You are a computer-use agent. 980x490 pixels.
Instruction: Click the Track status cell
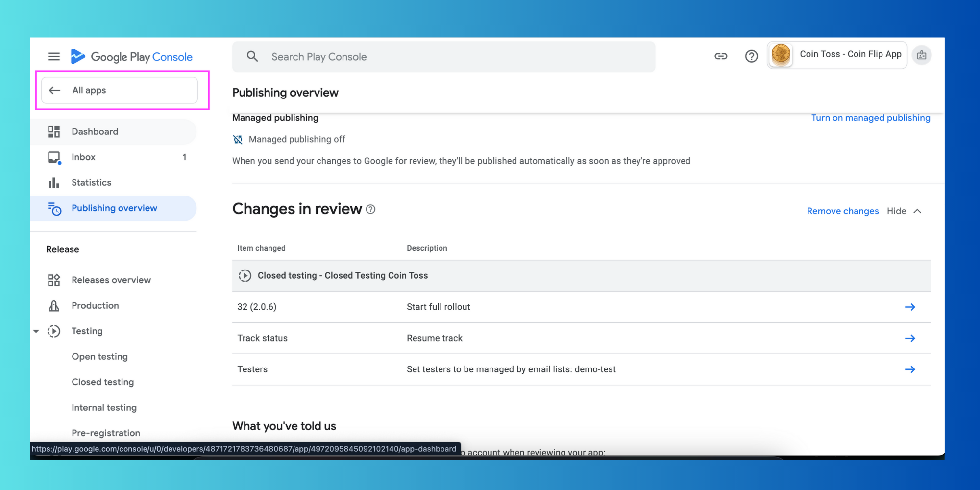pyautogui.click(x=262, y=338)
